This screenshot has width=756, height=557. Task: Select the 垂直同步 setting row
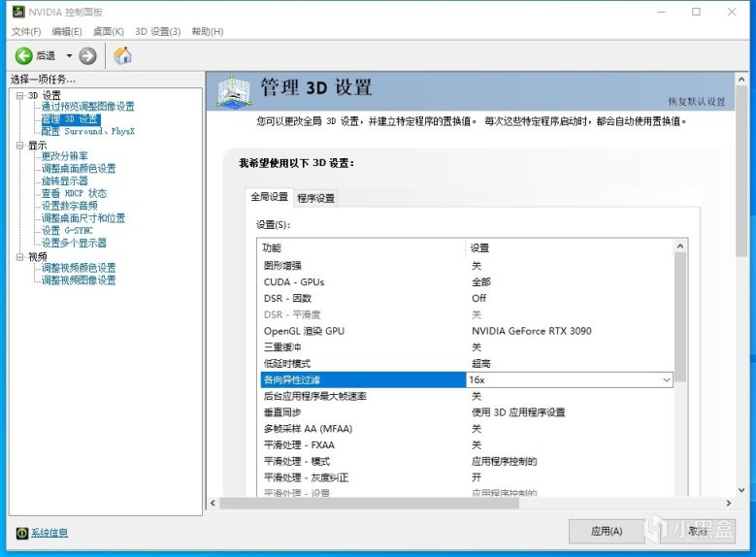(x=467, y=412)
